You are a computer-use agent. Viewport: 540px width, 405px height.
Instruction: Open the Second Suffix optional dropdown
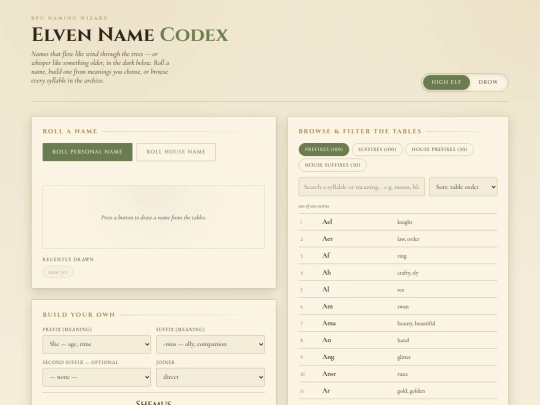(96, 377)
